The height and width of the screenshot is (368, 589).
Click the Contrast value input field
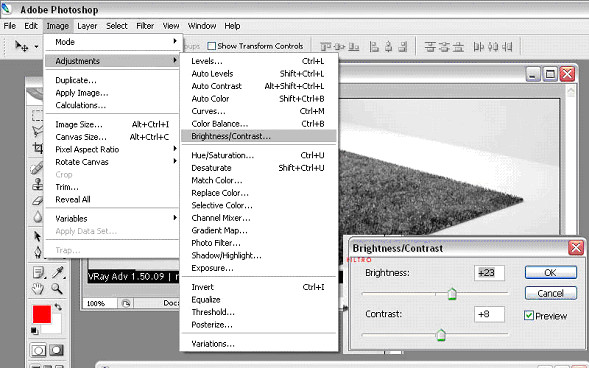pos(489,314)
